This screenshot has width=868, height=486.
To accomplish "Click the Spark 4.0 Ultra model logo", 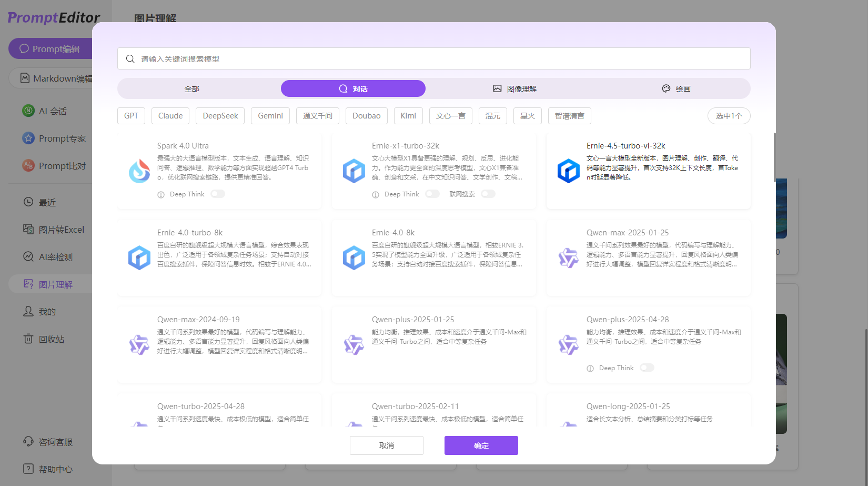I will coord(139,171).
